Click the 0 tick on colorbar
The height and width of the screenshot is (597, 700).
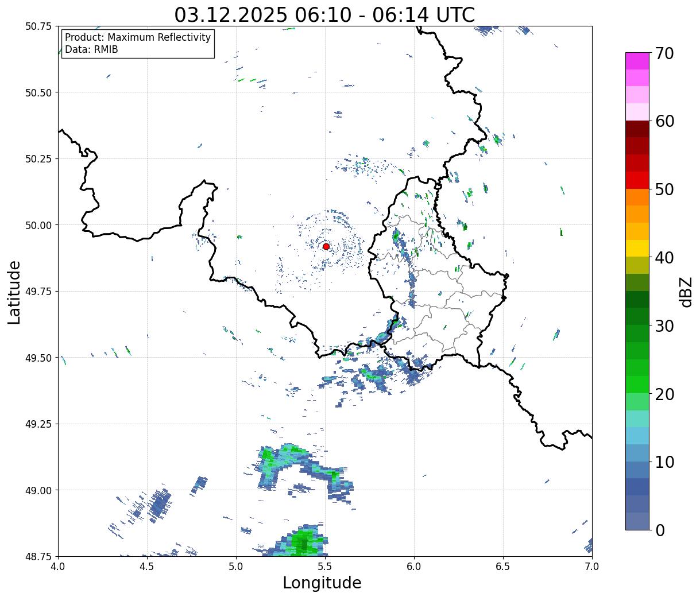660,530
